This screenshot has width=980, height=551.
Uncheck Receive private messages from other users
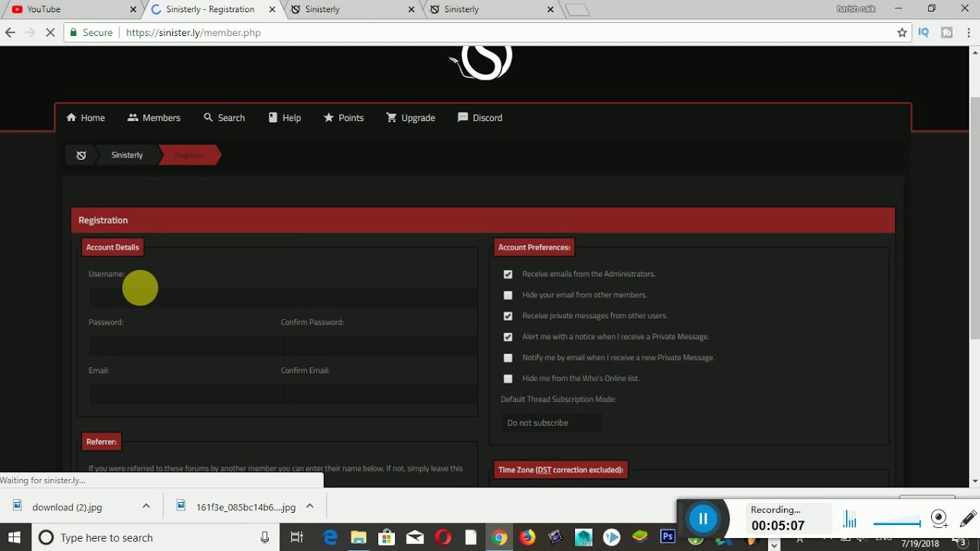tap(508, 316)
